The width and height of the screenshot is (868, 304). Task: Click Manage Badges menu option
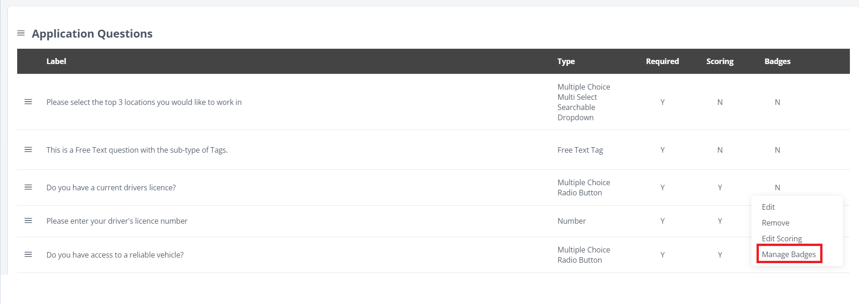(x=789, y=254)
